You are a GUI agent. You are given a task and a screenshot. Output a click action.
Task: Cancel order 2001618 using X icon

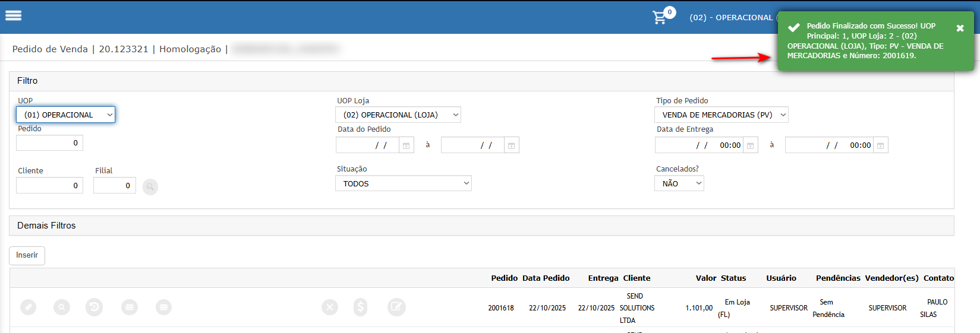[x=330, y=307]
